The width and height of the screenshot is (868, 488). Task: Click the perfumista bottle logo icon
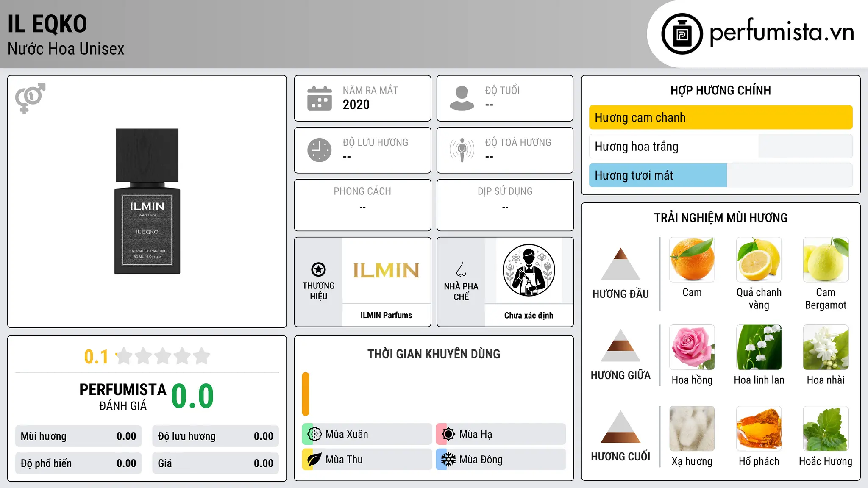(682, 34)
